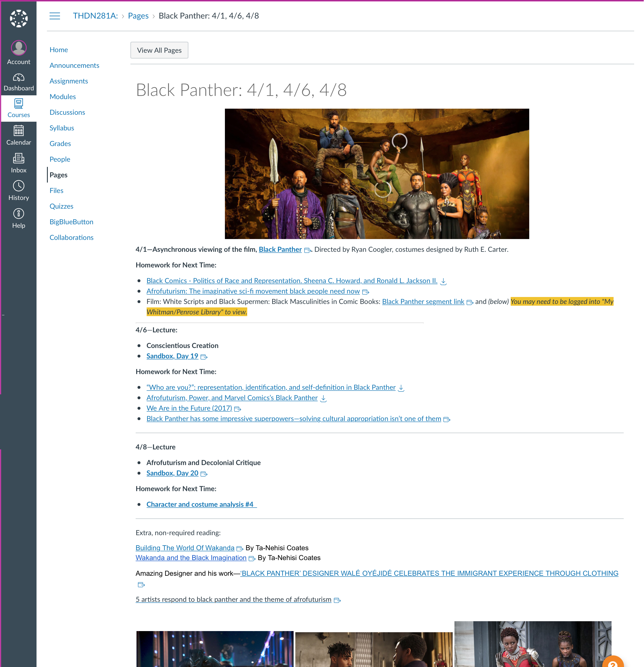The width and height of the screenshot is (644, 667).
Task: Select Modules in course navigation
Action: [63, 96]
